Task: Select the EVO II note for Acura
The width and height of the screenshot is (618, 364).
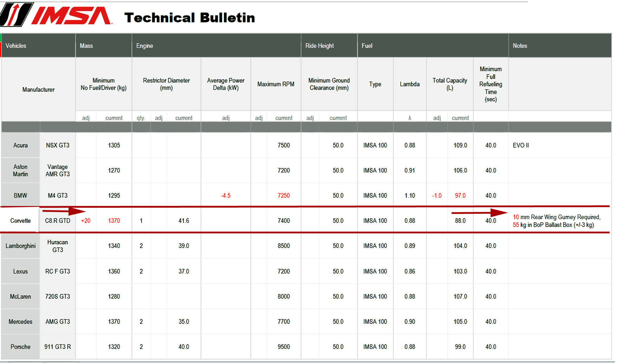Action: click(521, 145)
